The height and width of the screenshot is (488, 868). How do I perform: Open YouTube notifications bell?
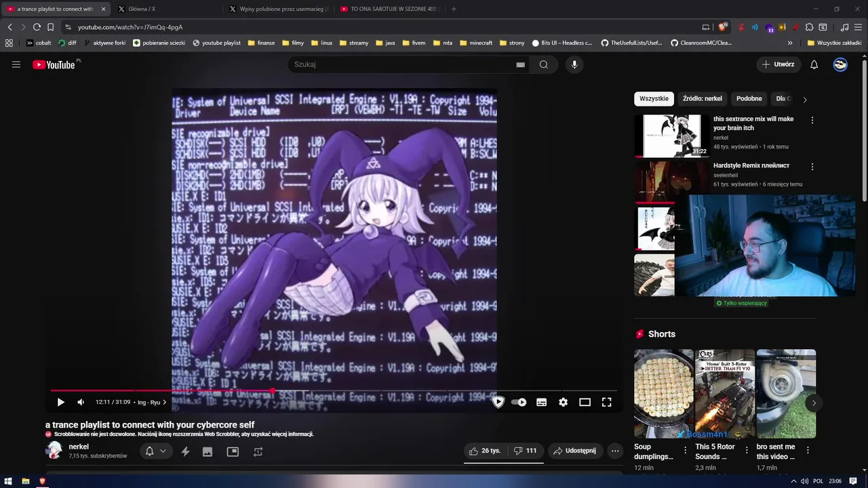tap(814, 64)
